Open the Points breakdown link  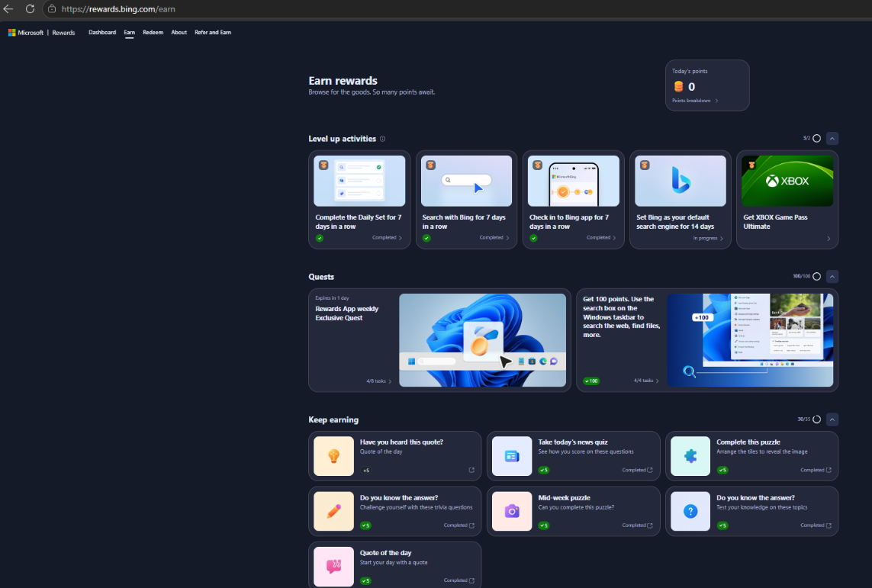pos(695,101)
